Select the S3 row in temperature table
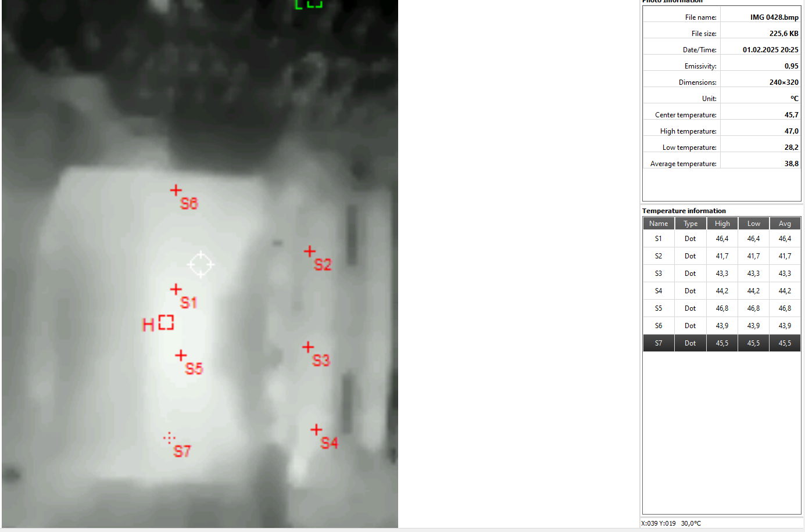805x532 pixels. point(722,274)
